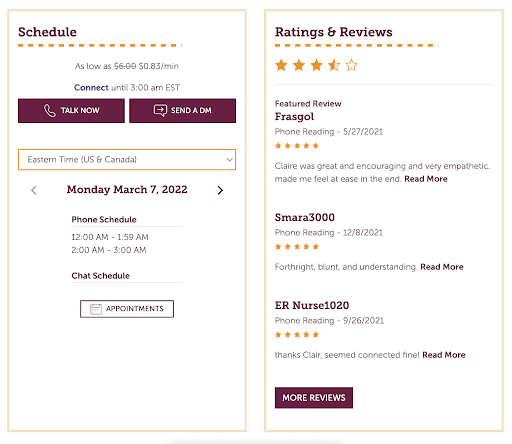The height and width of the screenshot is (444, 512).
Task: Click the chat arrow icon on Send a DM
Action: [160, 110]
